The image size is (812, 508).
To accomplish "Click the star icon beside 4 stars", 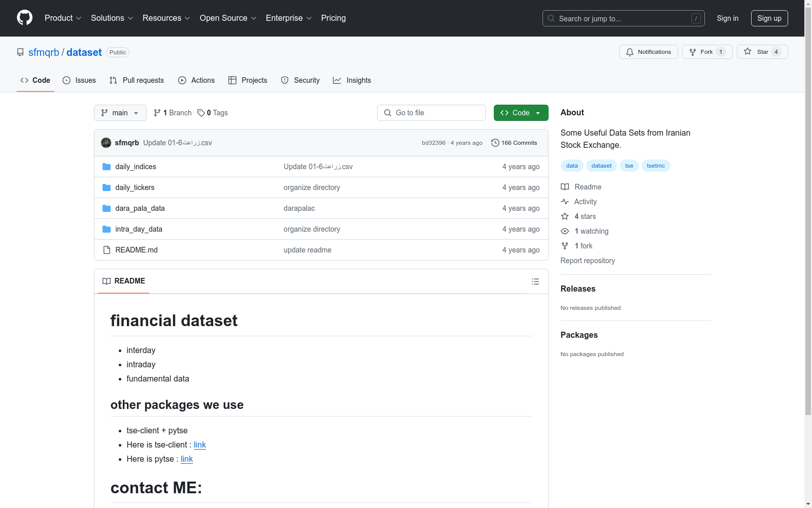I will pos(565,216).
